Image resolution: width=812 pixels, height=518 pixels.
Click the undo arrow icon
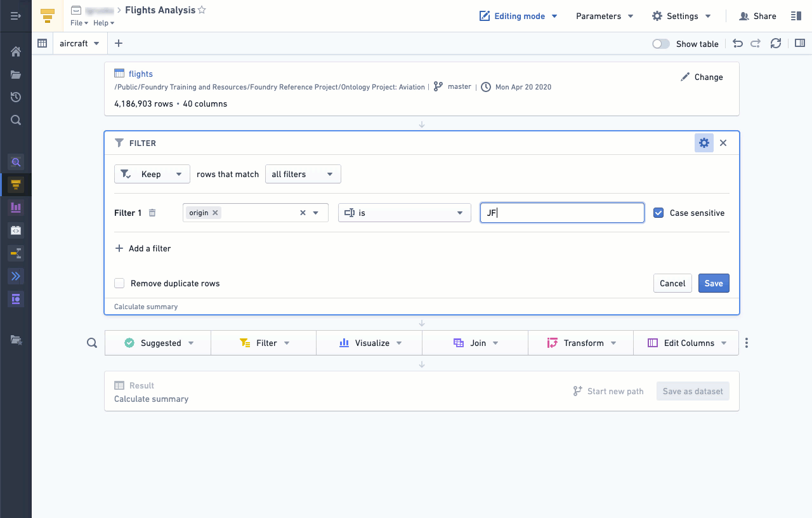pos(738,43)
